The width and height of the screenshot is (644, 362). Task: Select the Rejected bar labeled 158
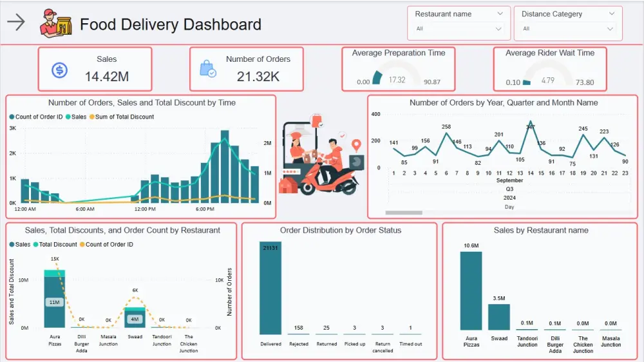coord(299,334)
